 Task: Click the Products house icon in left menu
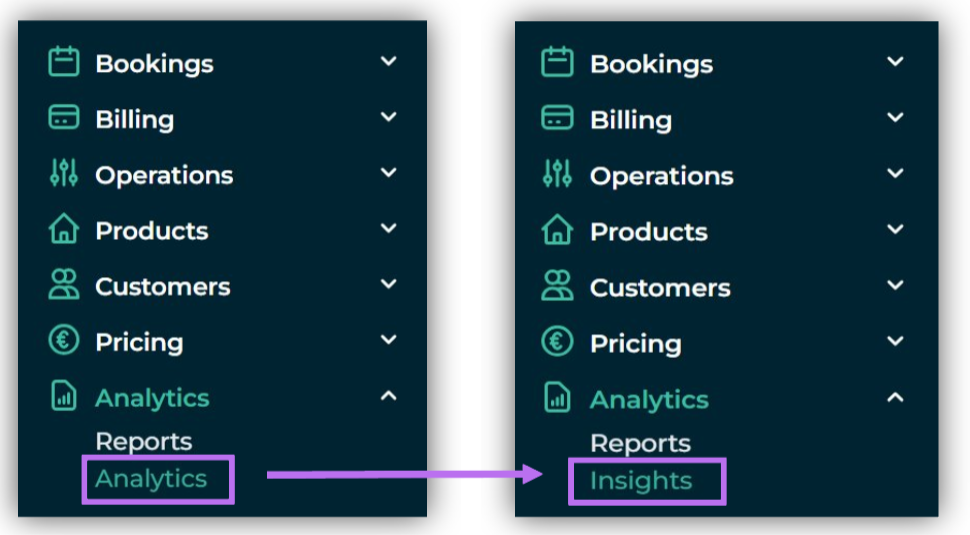click(x=64, y=228)
